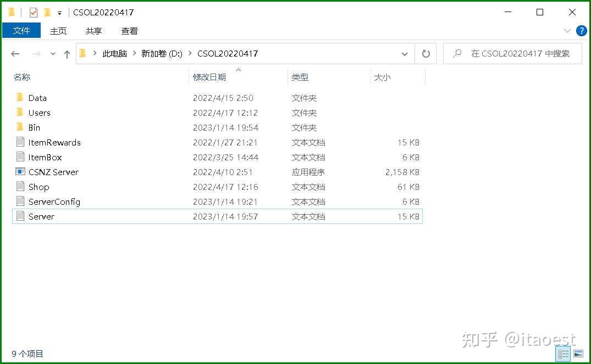
Task: Select the Server file name
Action: coord(41,216)
